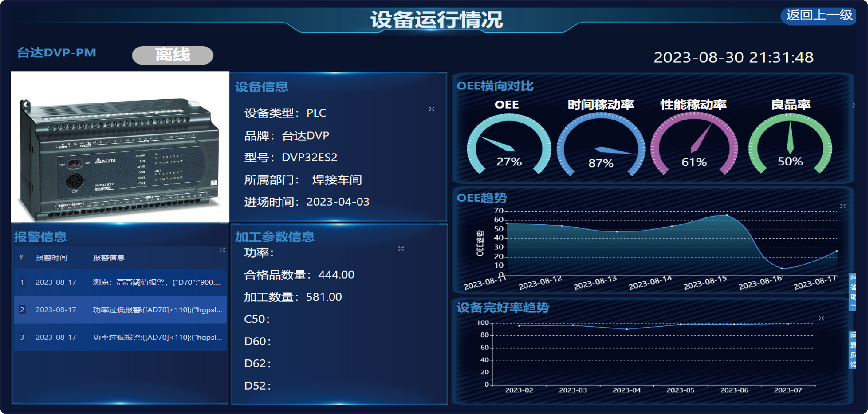Click the 性能稼动率 61% gauge
The height and width of the screenshot is (414, 868).
point(694,144)
